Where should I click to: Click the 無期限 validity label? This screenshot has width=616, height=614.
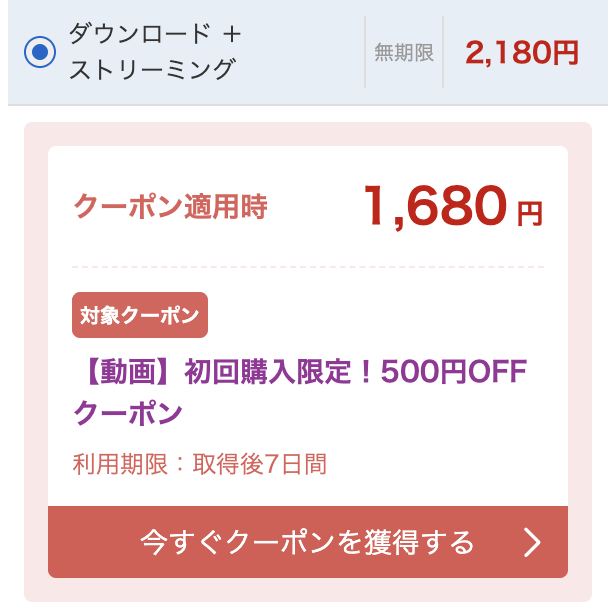click(404, 53)
